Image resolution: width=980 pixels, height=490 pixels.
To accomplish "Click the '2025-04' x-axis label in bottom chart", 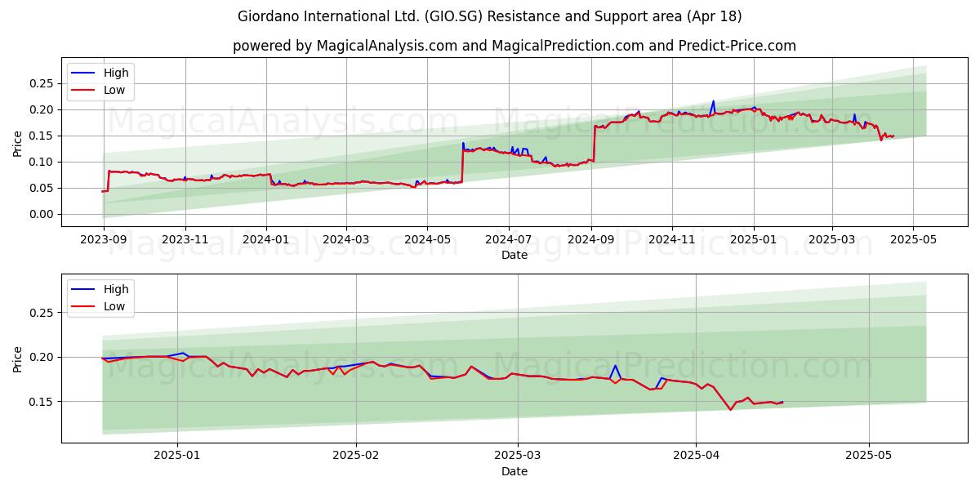I will click(697, 457).
